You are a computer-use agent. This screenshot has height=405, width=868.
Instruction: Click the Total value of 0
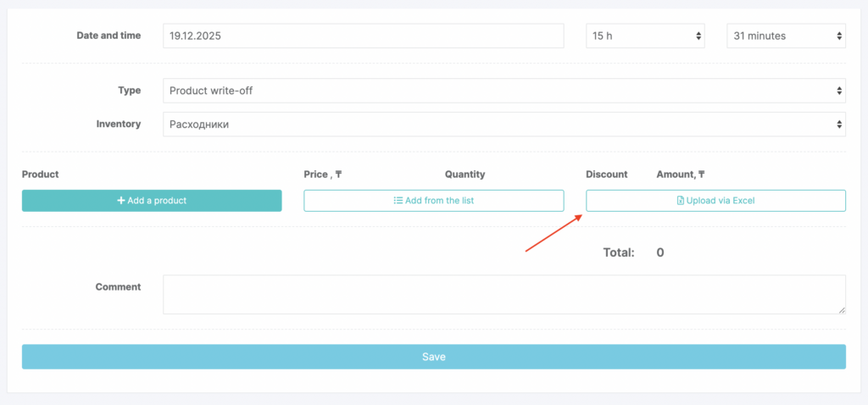pos(660,252)
